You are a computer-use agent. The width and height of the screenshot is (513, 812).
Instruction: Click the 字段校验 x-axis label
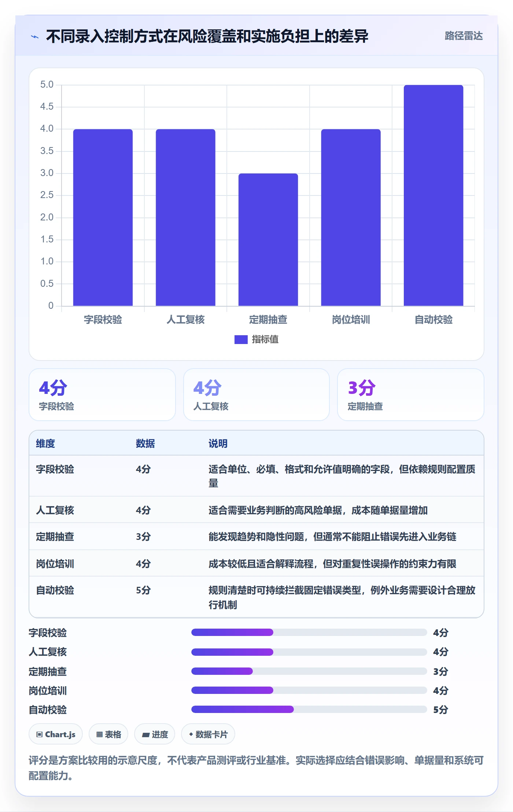[x=103, y=320]
